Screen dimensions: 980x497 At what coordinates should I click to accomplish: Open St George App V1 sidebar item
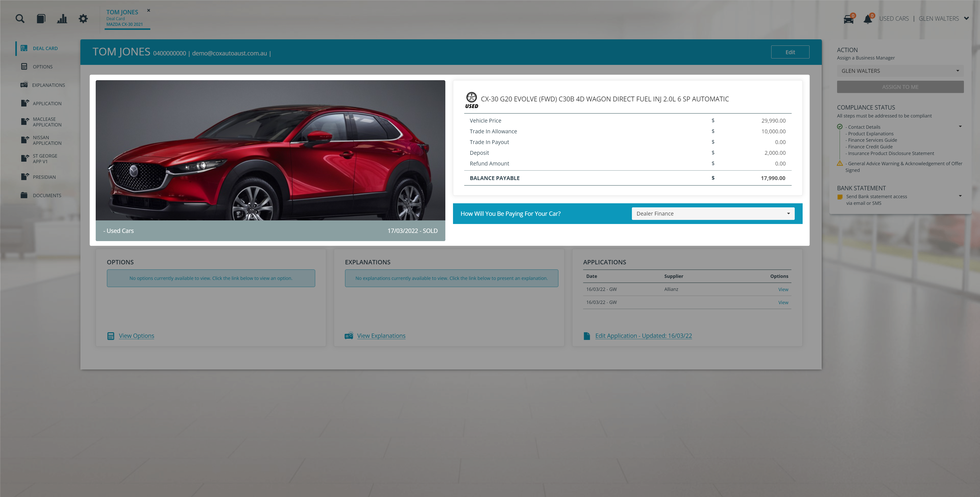(45, 158)
